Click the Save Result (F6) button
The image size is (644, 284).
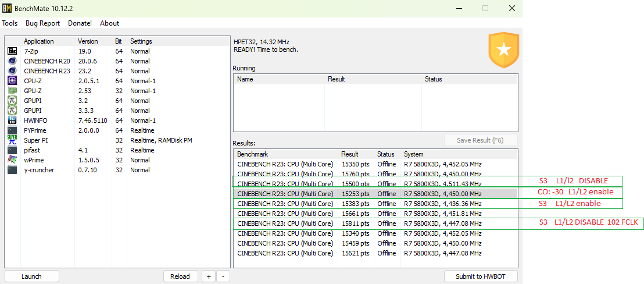(x=481, y=140)
